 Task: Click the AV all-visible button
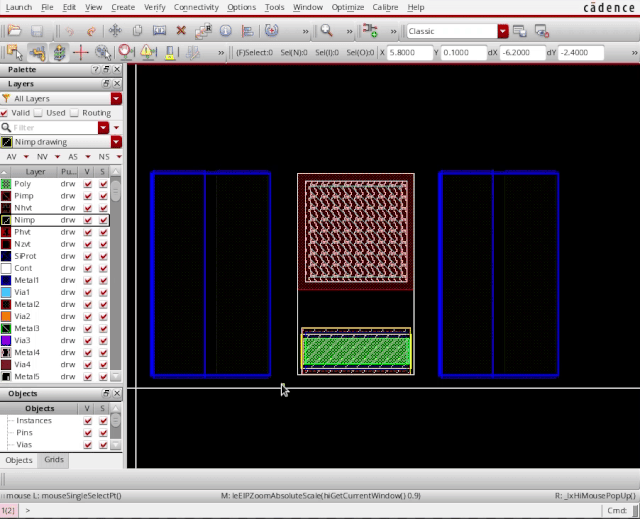pos(12,157)
